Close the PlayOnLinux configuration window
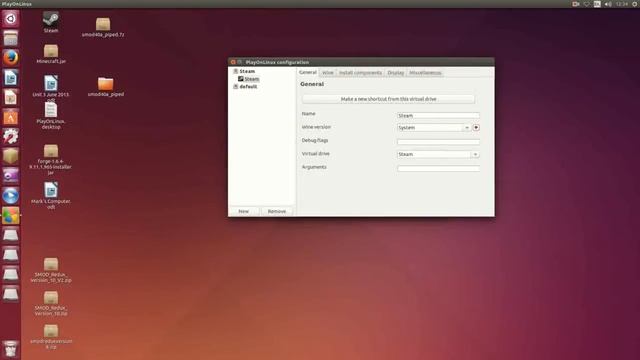Screen dimensions: 640x360 point(233,62)
